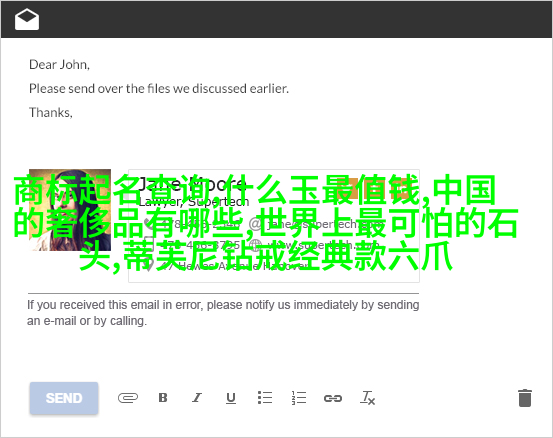
Task: Insert a numbered list
Action: click(x=299, y=398)
